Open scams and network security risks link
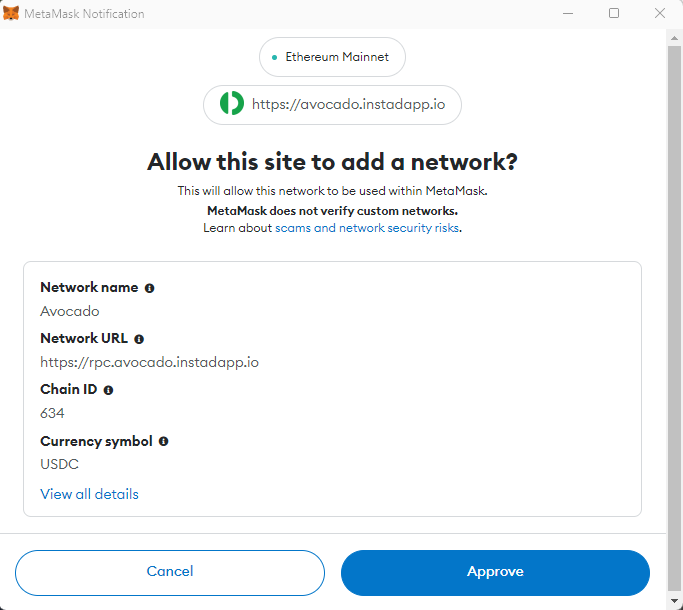This screenshot has height=610, width=683. [x=367, y=228]
